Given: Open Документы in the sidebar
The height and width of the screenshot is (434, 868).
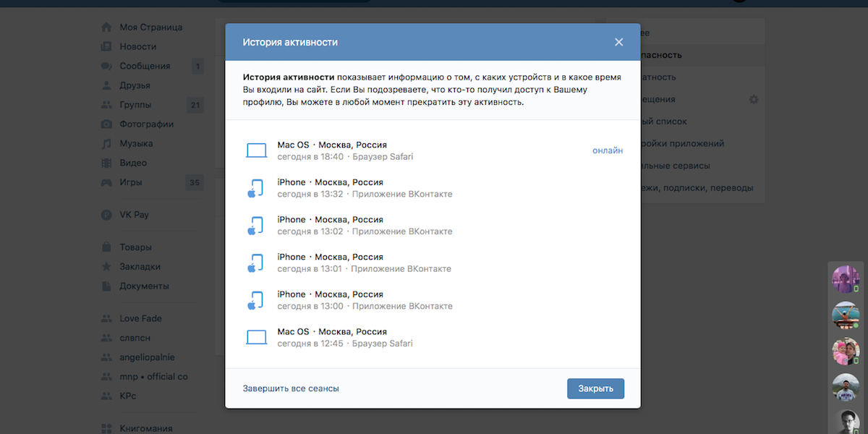Looking at the screenshot, I should pos(144,286).
